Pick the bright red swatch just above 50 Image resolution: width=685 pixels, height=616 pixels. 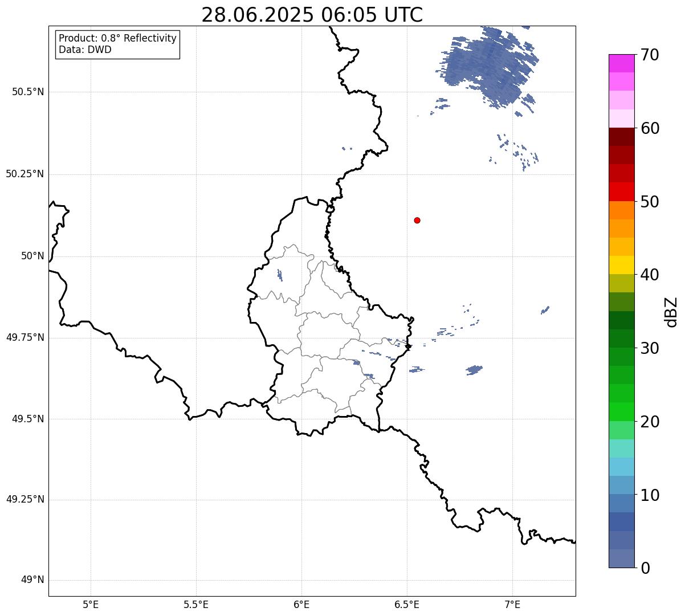pos(621,192)
